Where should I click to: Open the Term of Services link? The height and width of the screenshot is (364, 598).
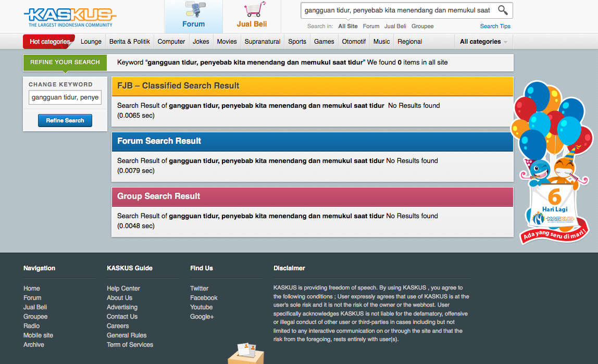point(130,345)
